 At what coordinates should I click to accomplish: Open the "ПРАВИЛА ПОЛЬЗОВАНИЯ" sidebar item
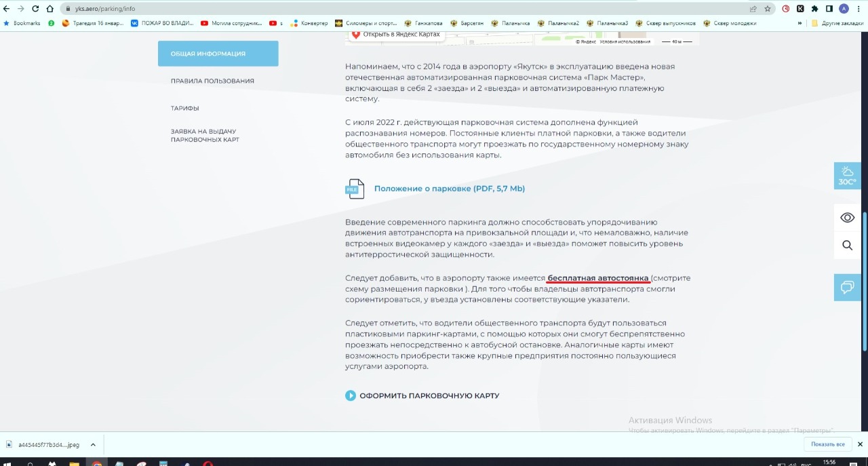pos(212,81)
